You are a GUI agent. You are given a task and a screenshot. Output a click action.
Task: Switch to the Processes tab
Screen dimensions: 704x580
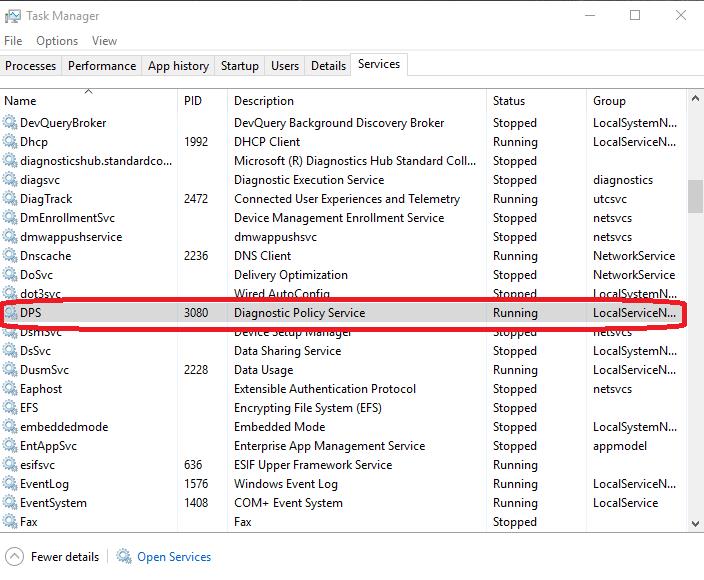click(31, 66)
